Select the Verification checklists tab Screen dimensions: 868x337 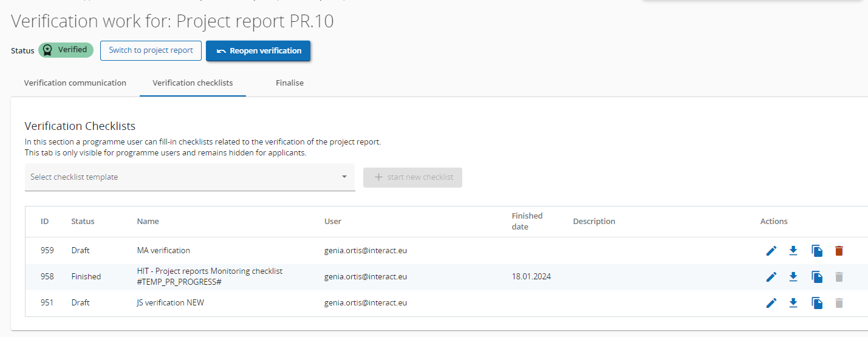pos(193,83)
